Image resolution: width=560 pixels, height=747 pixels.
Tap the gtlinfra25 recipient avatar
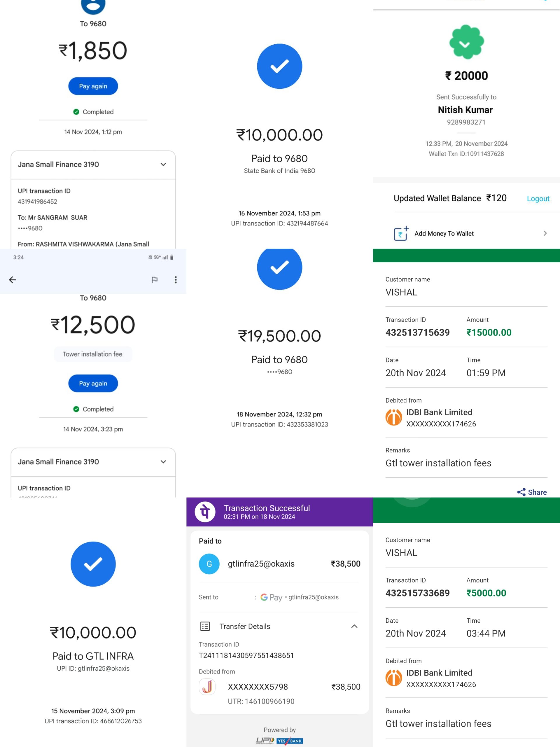[x=209, y=564]
